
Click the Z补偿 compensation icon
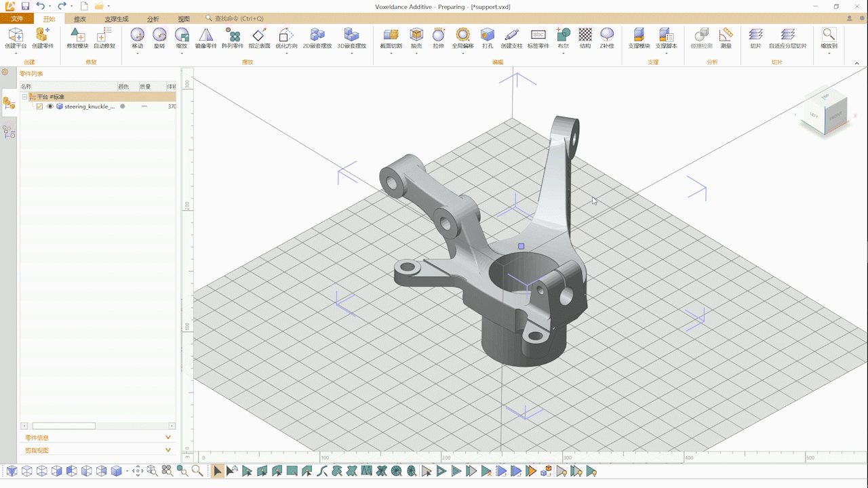click(x=607, y=35)
